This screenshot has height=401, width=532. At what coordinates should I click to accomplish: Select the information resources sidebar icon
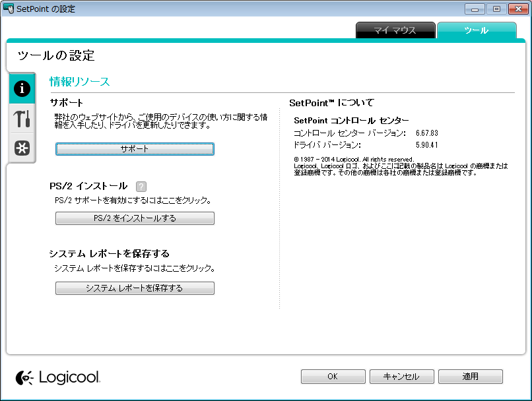point(22,89)
